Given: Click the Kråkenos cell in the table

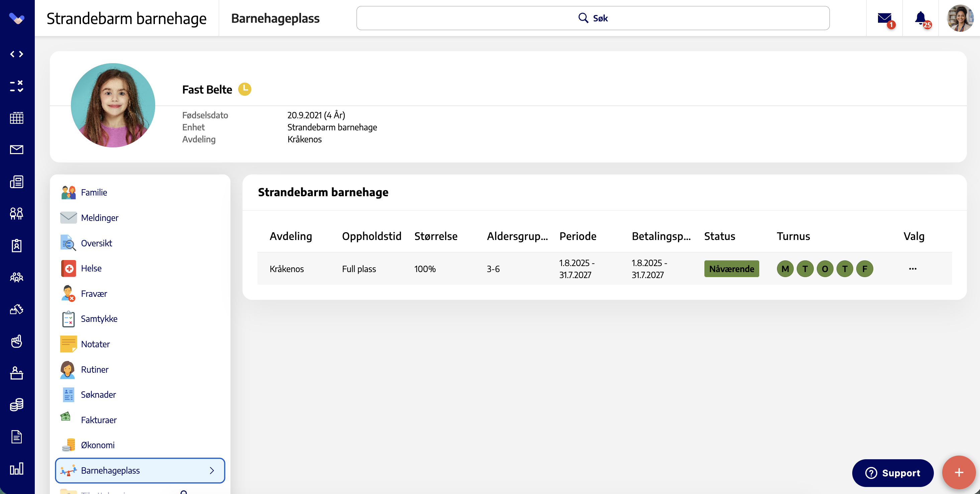Looking at the screenshot, I should (x=286, y=269).
